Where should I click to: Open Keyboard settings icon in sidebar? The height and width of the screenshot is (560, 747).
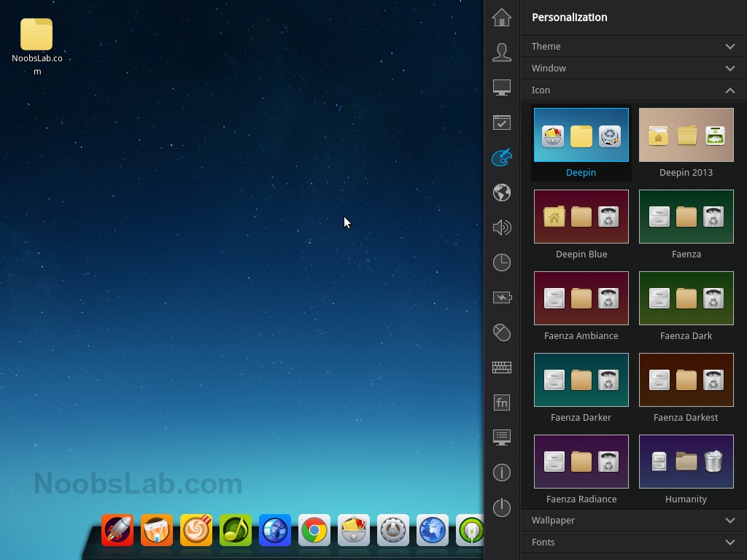[x=502, y=367]
